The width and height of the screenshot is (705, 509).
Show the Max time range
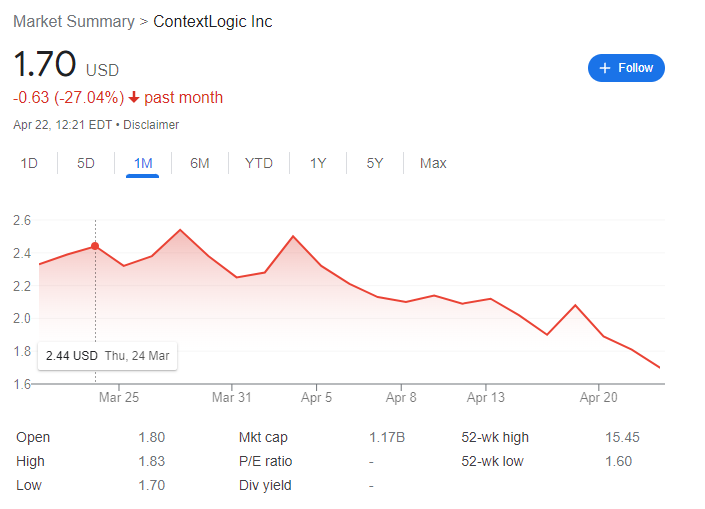[433, 163]
